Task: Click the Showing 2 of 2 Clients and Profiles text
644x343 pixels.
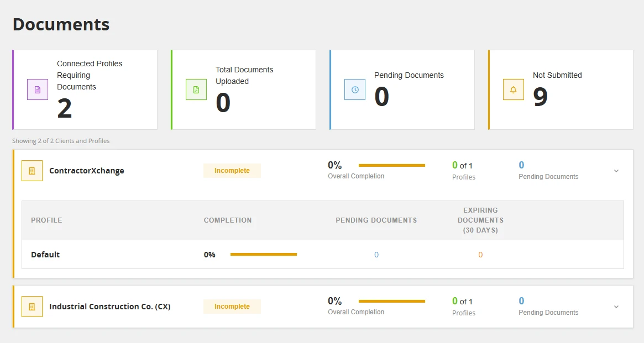Action: [x=61, y=141]
